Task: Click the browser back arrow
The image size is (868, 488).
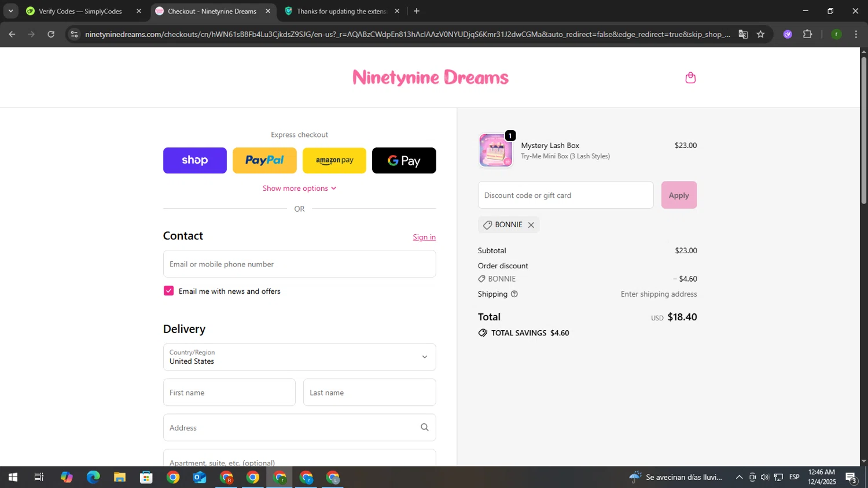Action: [x=12, y=34]
